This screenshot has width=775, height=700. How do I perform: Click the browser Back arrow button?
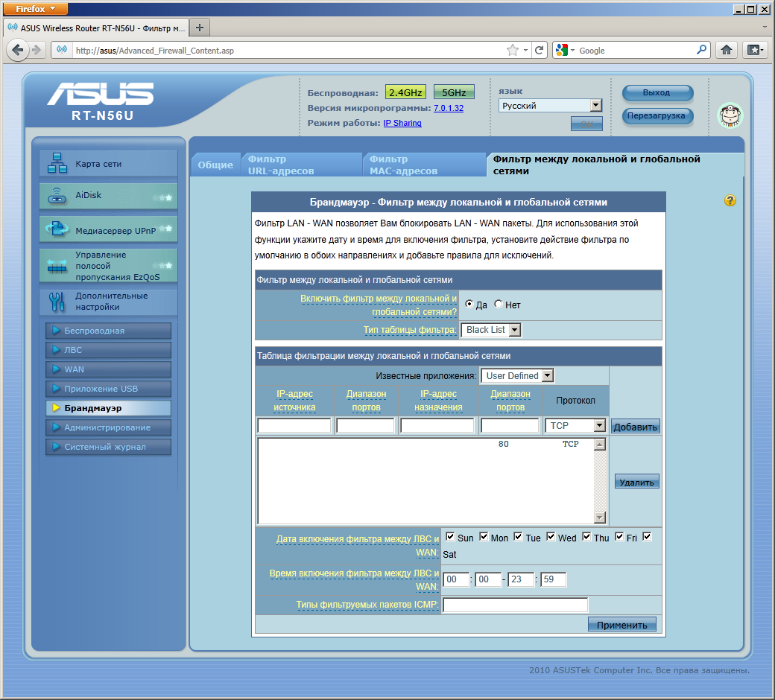click(x=18, y=50)
